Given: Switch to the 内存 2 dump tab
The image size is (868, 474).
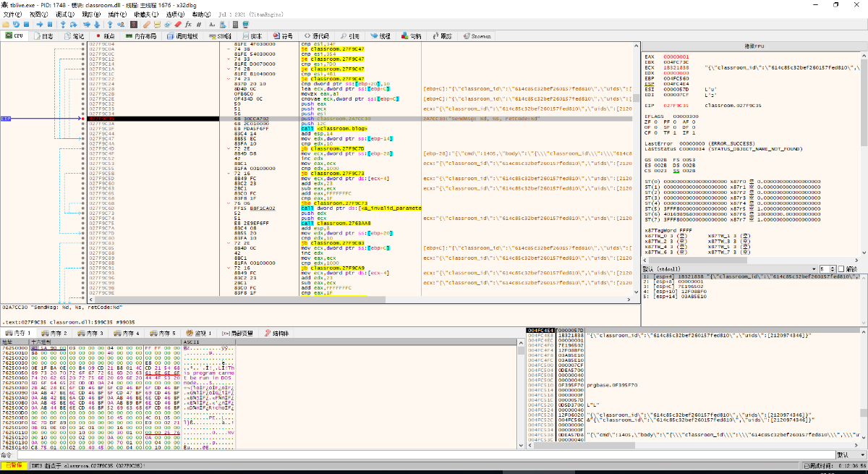Looking at the screenshot, I should [x=55, y=333].
